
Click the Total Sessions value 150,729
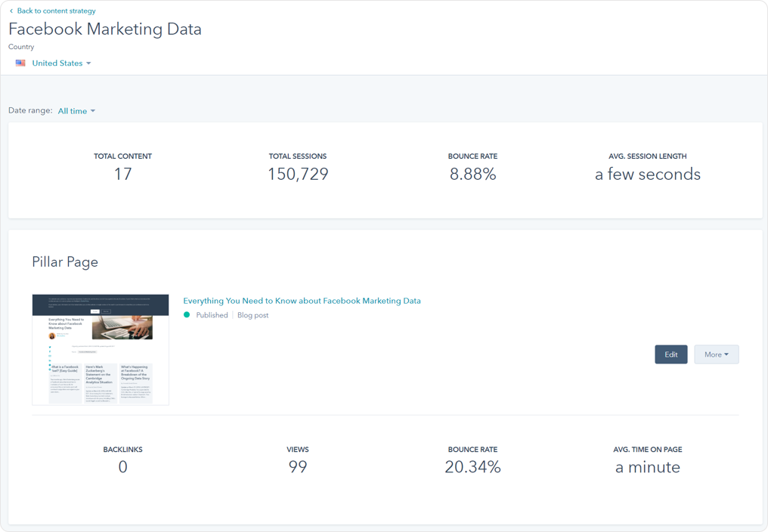[x=298, y=175]
